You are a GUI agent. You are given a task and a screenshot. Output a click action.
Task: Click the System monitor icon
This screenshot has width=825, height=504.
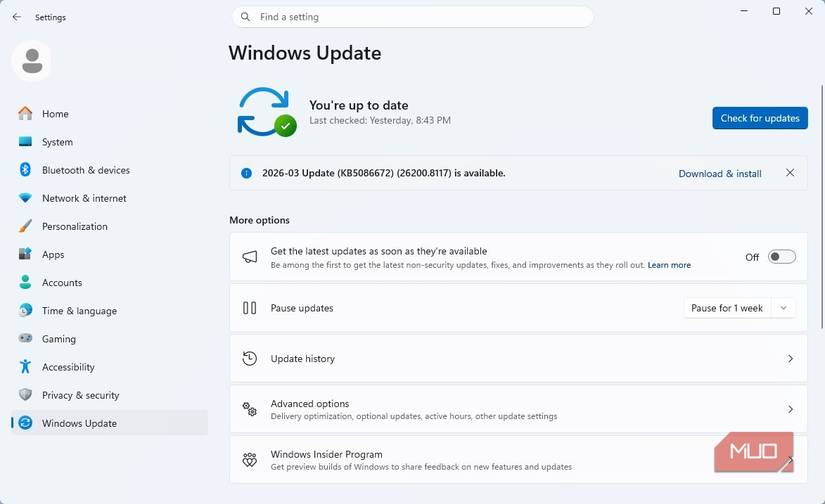25,142
